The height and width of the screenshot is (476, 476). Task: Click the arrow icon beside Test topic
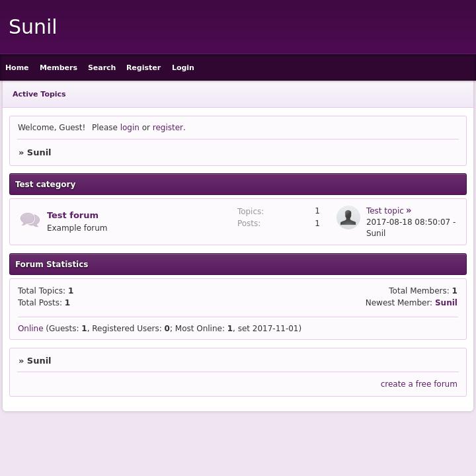tap(409, 210)
